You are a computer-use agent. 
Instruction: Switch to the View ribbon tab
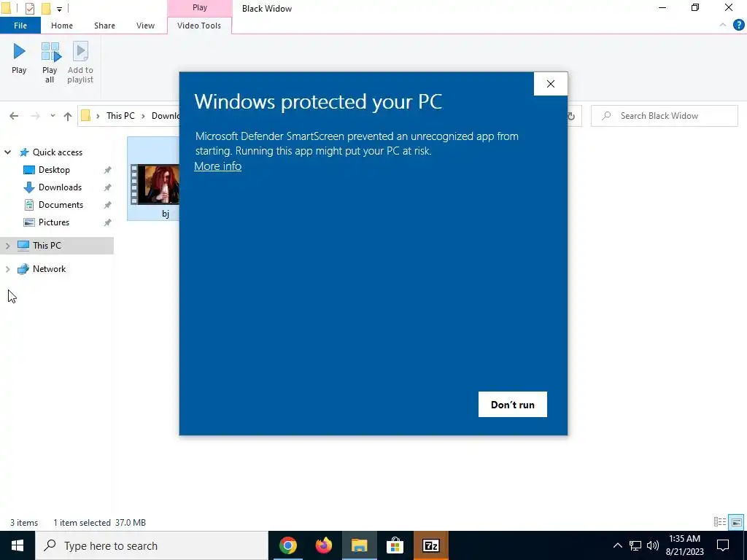pos(145,26)
